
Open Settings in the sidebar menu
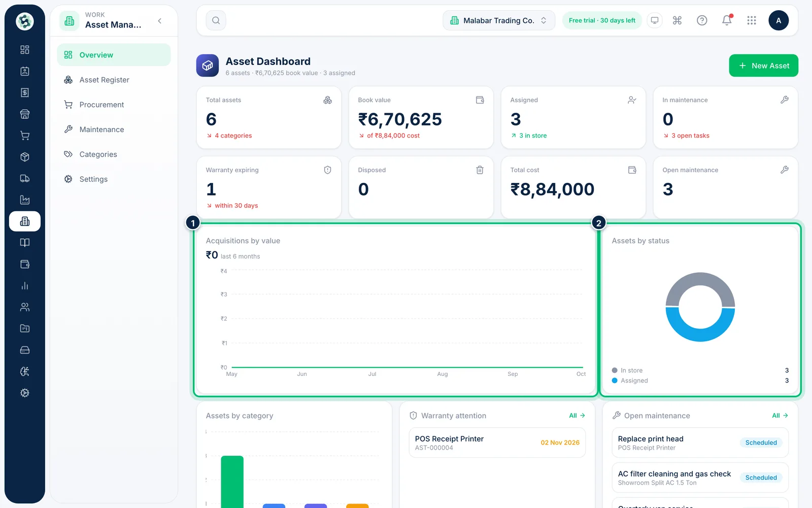(114, 179)
